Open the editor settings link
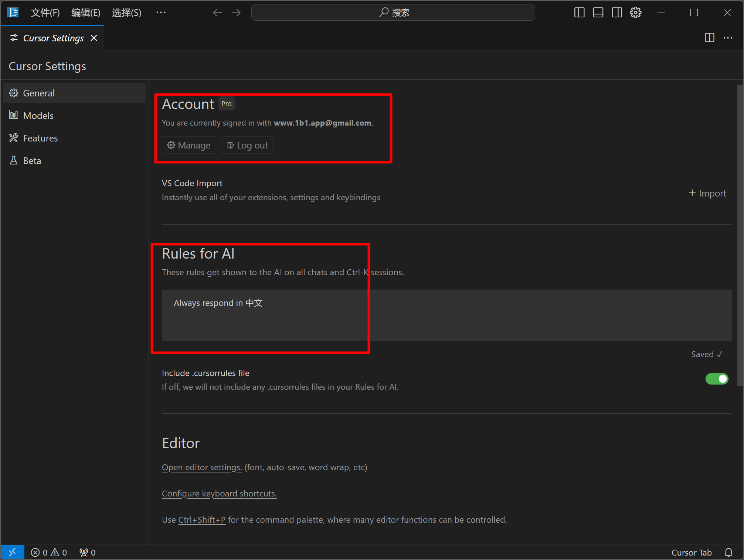Viewport: 744px width, 560px height. [x=202, y=467]
